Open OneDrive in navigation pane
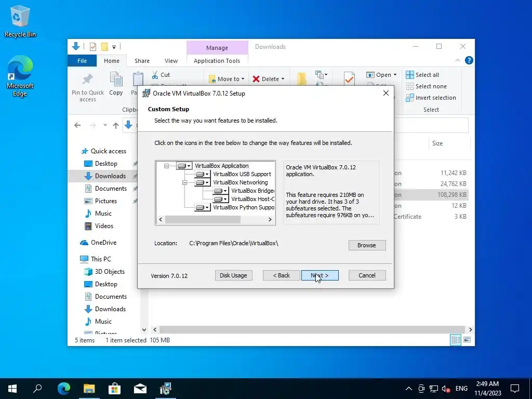Screen dimensions: 532x399 98,243
